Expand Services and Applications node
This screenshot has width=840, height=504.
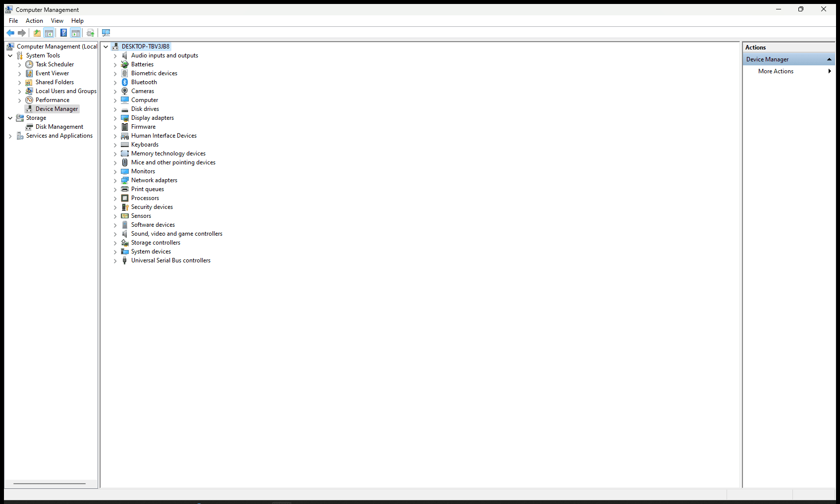[10, 136]
